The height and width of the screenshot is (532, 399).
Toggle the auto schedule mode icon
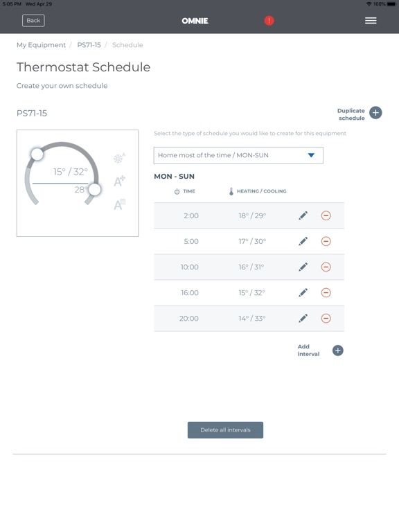(x=119, y=204)
